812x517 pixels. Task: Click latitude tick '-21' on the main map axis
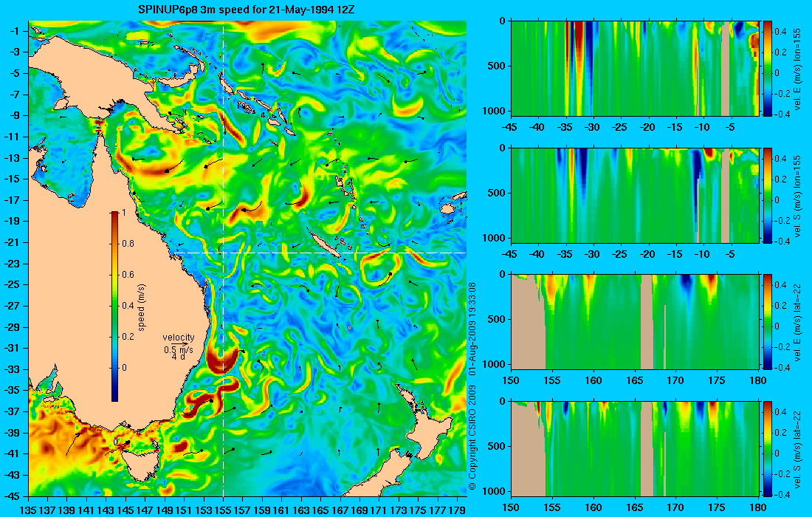pos(13,242)
